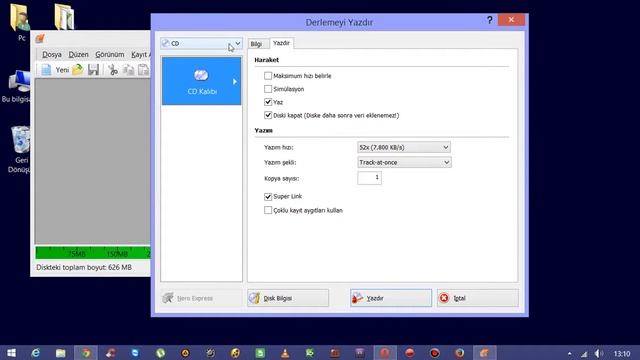Select the Yazdır tab
Image resolution: width=640 pixels, height=360 pixels.
[281, 43]
